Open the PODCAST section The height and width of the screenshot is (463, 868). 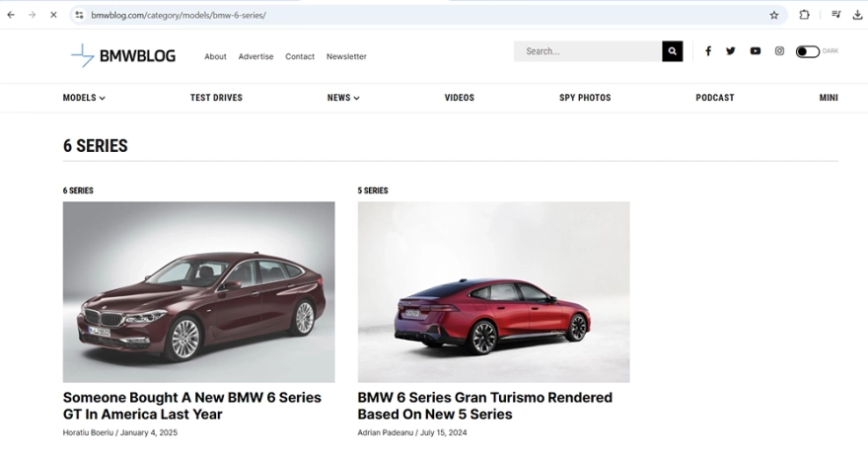(715, 98)
